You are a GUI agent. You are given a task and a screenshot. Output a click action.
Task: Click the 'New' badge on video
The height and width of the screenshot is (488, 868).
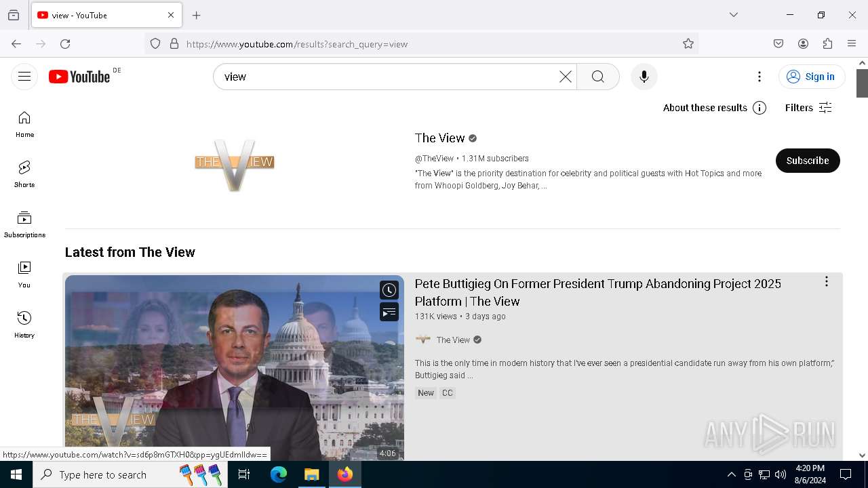point(426,393)
